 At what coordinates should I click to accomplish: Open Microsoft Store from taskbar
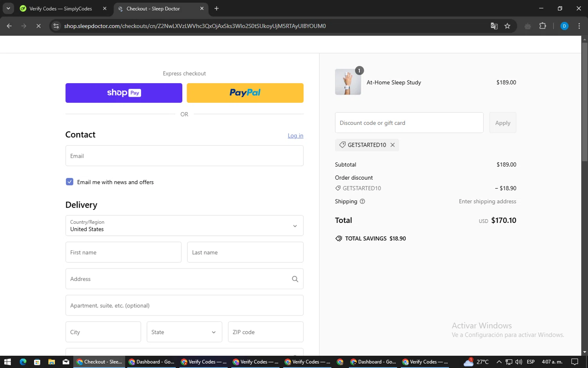click(x=37, y=362)
